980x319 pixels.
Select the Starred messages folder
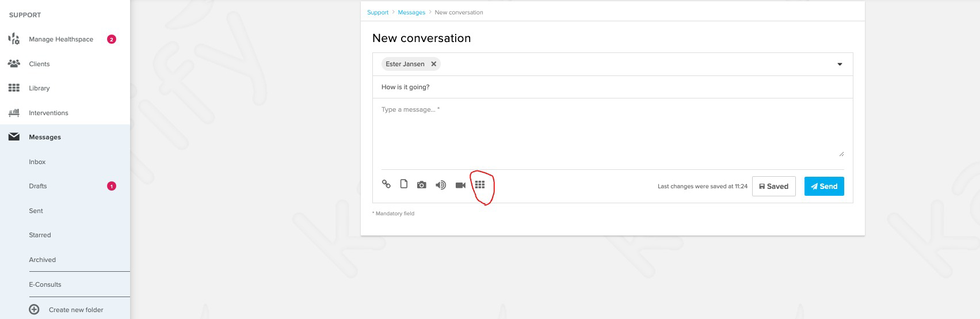tap(40, 235)
